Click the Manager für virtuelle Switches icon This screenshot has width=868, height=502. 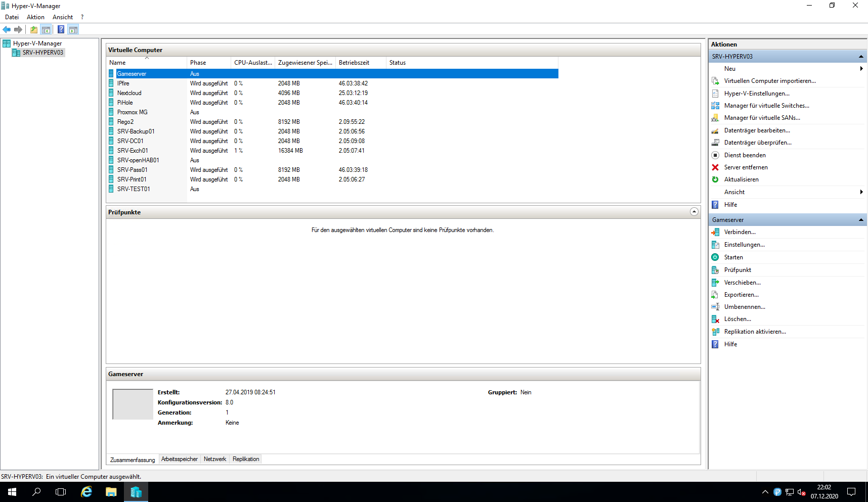(715, 106)
